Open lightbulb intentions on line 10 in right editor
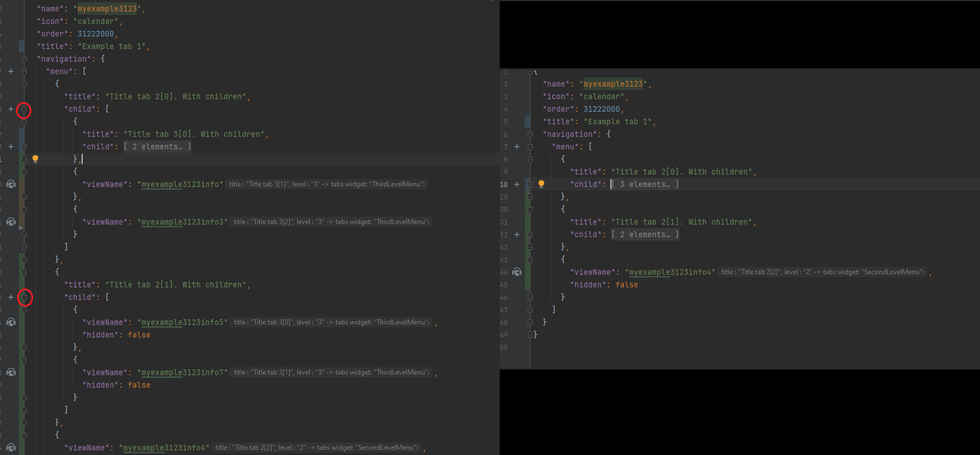Screen dimensions: 980x455 coord(541,184)
